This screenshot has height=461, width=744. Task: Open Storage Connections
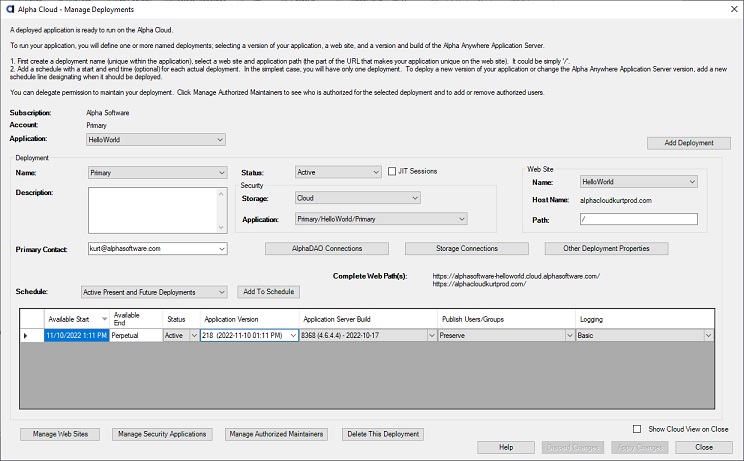(466, 249)
